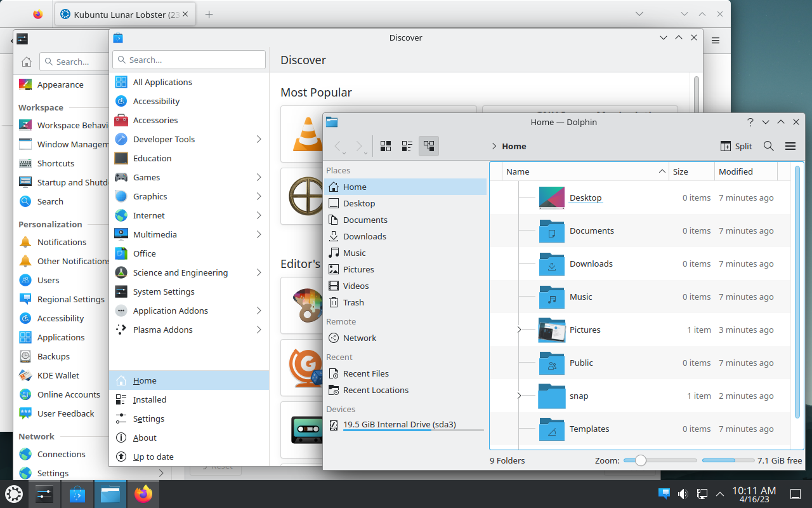812x508 pixels.
Task: Switch Dolphin to Details view mode
Action: click(429, 146)
